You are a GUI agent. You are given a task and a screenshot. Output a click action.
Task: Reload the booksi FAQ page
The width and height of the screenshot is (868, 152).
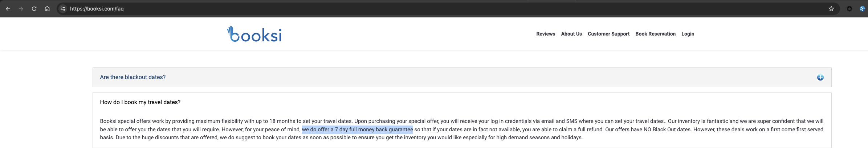coord(34,9)
